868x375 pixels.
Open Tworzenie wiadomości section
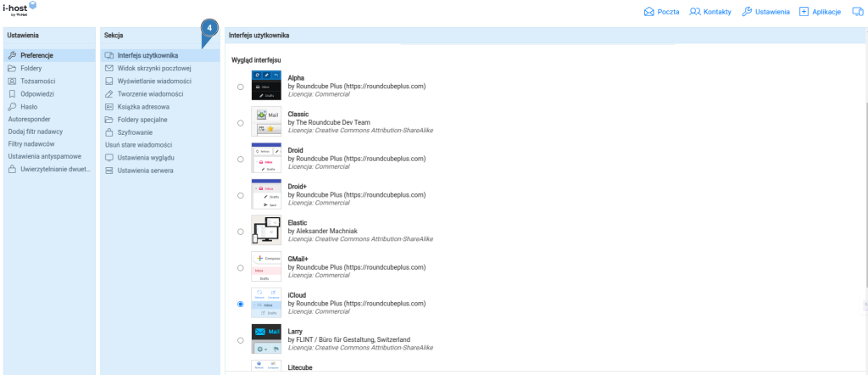tap(160, 93)
